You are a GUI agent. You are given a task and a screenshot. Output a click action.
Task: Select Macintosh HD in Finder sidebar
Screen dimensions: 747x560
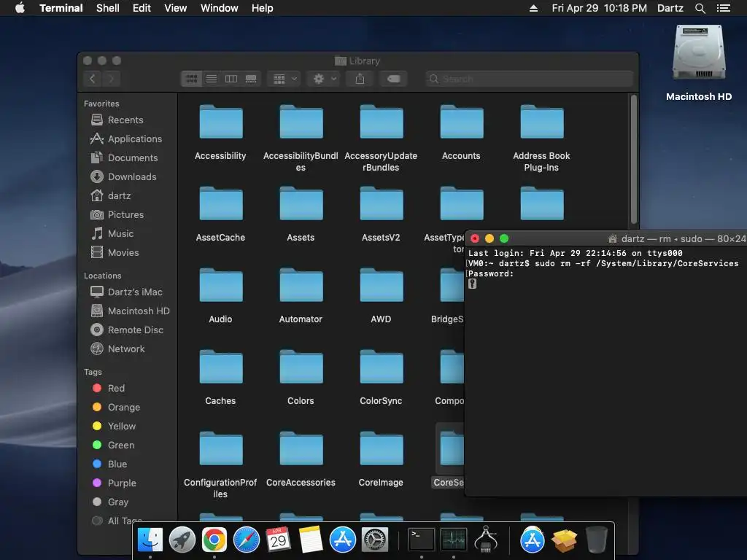[x=130, y=311]
